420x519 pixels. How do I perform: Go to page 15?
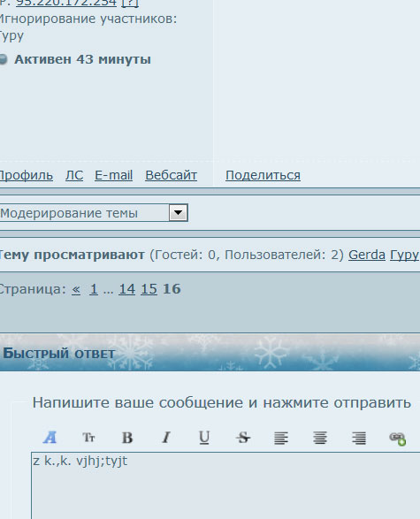pos(149,289)
